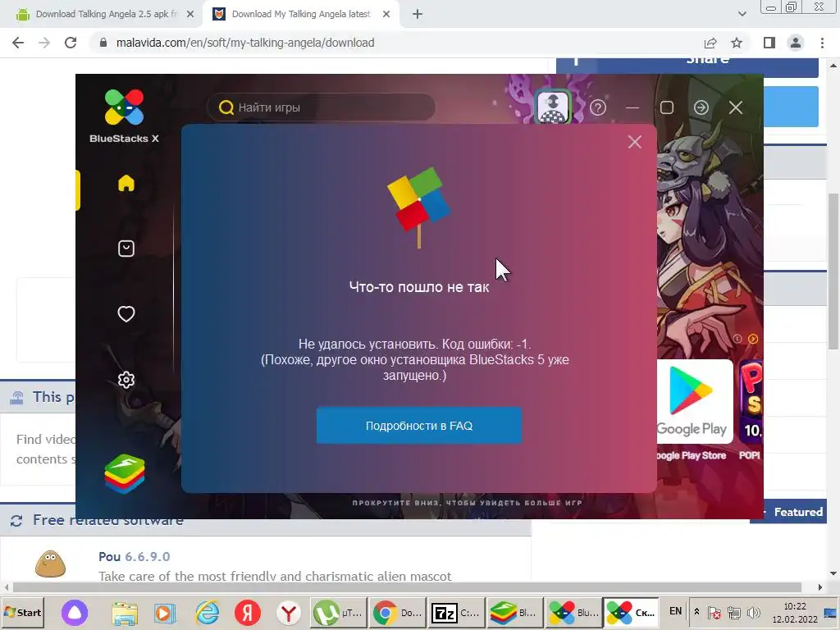Image resolution: width=840 pixels, height=630 pixels.
Task: Reload the malavida page
Action: point(71,43)
